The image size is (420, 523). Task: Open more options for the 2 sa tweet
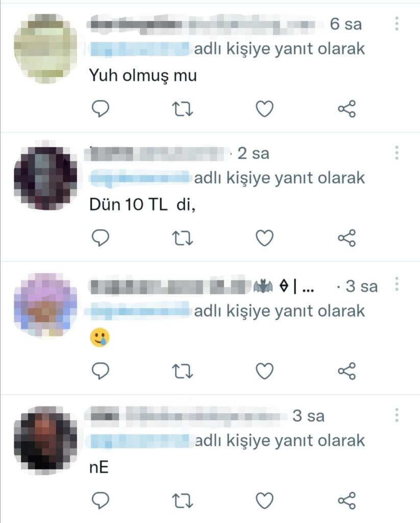[397, 153]
